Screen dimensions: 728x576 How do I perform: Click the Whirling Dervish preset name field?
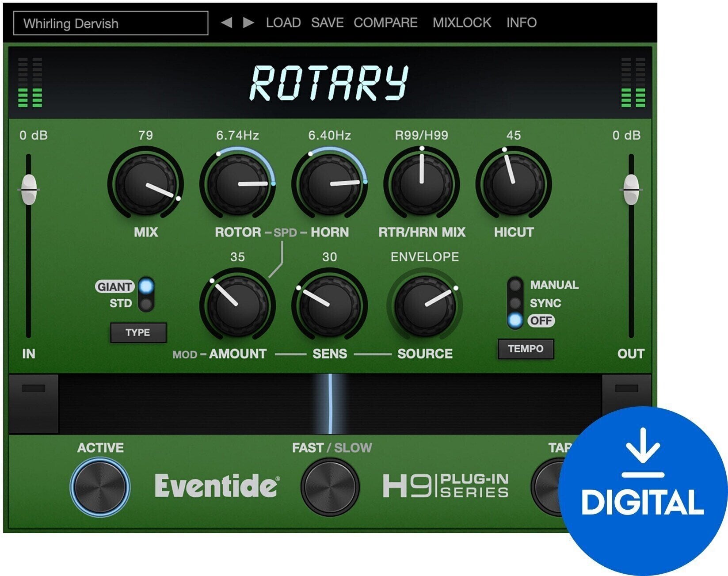[110, 22]
